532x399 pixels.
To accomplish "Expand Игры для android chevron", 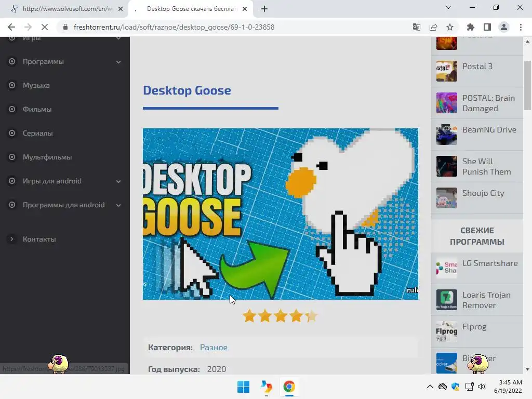I will click(x=118, y=181).
